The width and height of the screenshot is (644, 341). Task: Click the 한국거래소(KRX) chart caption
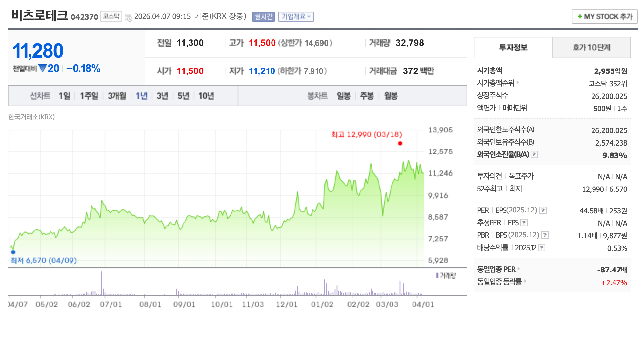coord(31,117)
